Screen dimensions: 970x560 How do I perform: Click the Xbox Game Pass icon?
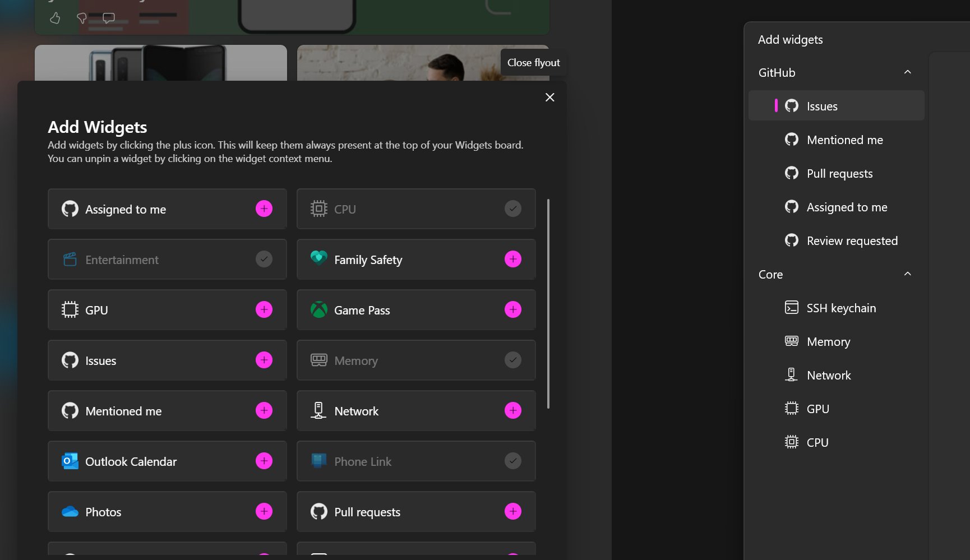click(318, 309)
